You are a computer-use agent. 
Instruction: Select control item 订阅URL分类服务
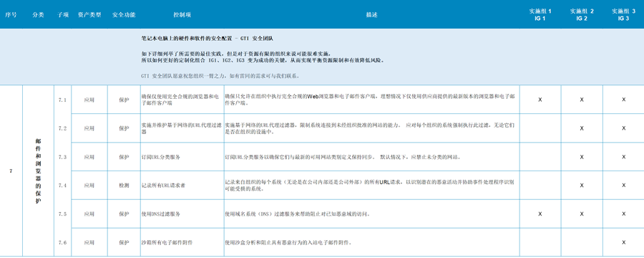(160, 157)
